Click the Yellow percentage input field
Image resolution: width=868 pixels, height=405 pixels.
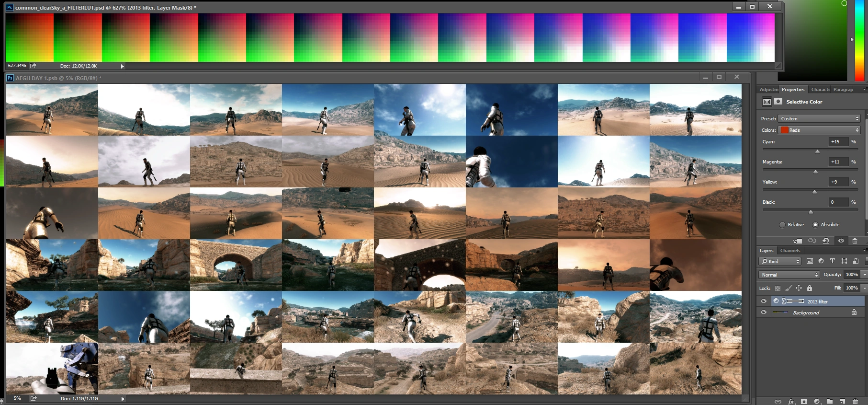[838, 182]
